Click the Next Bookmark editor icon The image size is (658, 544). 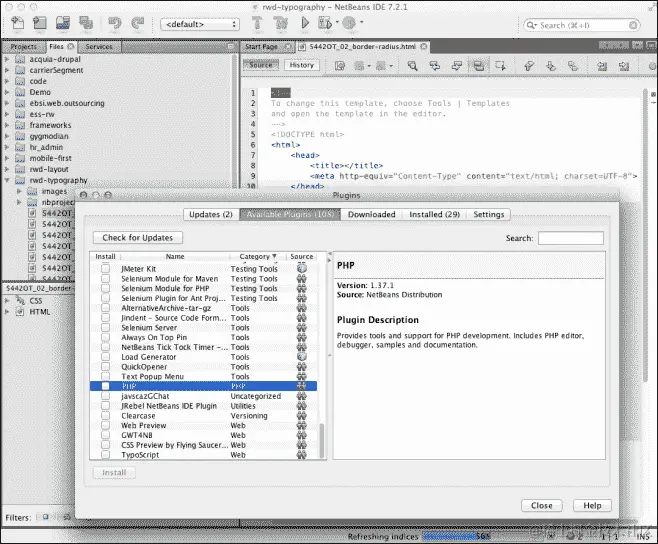[551, 66]
